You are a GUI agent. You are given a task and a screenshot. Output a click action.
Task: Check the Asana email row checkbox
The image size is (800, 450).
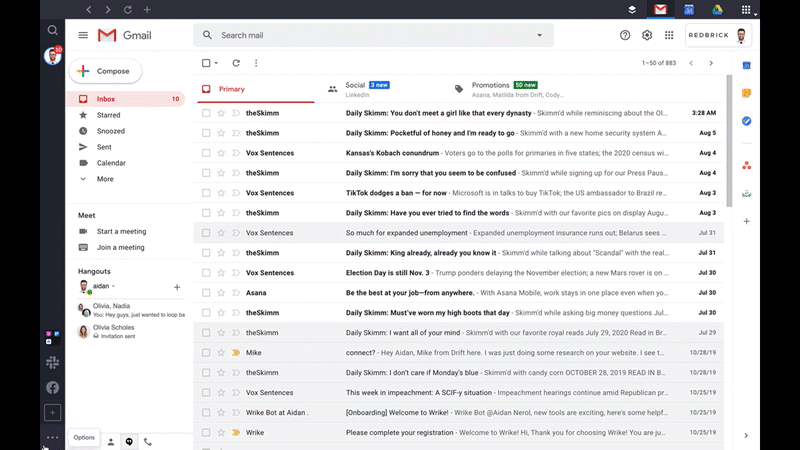pos(206,292)
